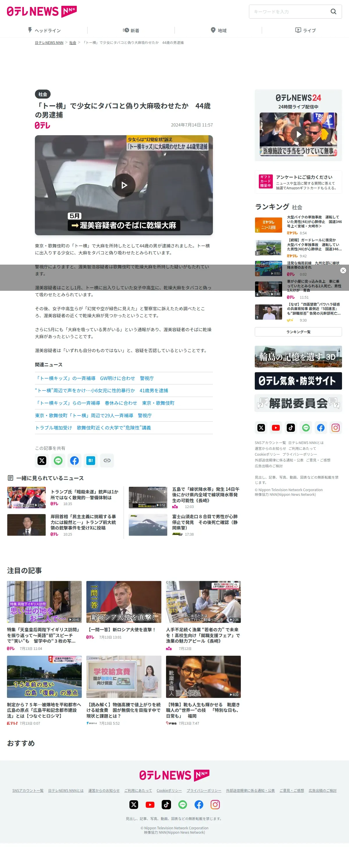349x868 pixels.
Task: Open featured 新ロシア大使を直撃 thumbnail
Action: (124, 602)
